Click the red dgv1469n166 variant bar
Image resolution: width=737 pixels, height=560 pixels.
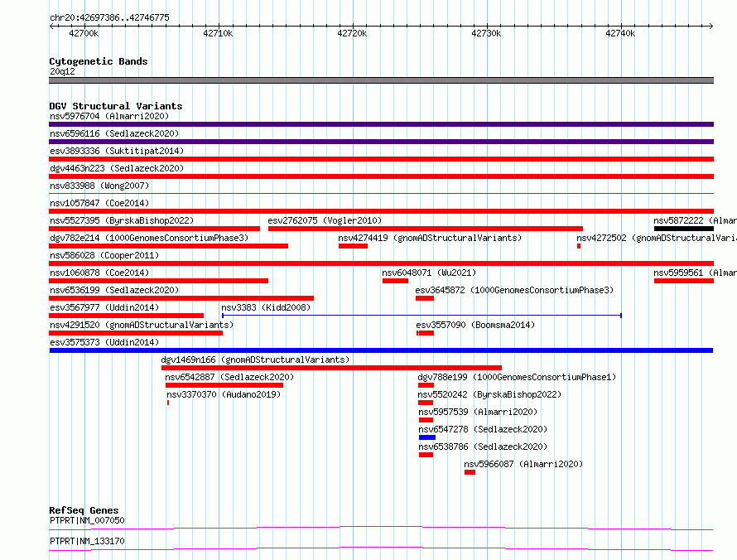click(331, 368)
